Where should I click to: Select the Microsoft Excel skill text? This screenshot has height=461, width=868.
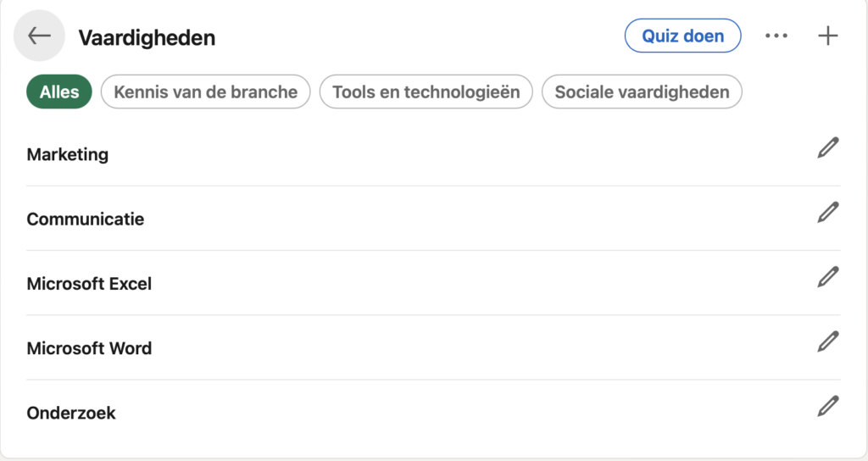pyautogui.click(x=89, y=284)
